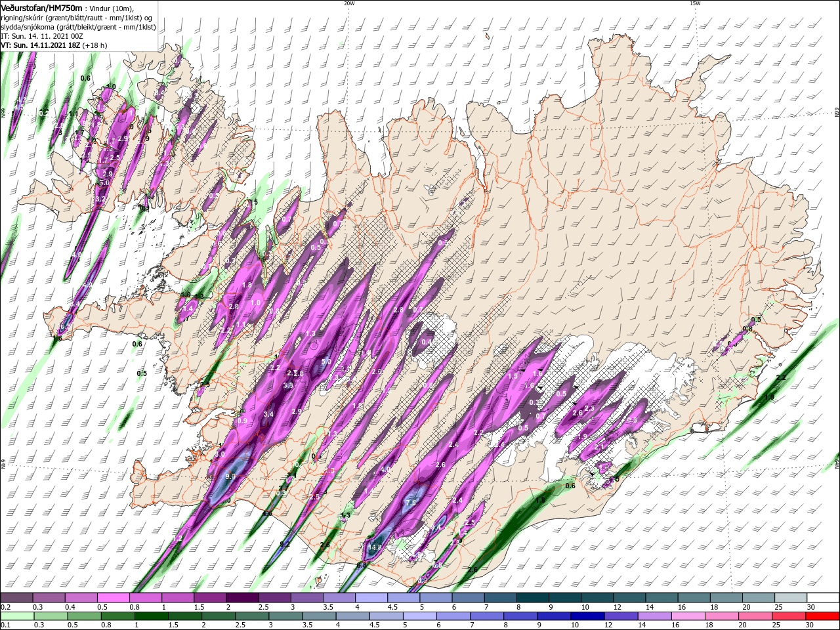840x630 pixels.
Task: Click the bright magenta snow swatch between 0.5 and 0.8
Action: 113,598
